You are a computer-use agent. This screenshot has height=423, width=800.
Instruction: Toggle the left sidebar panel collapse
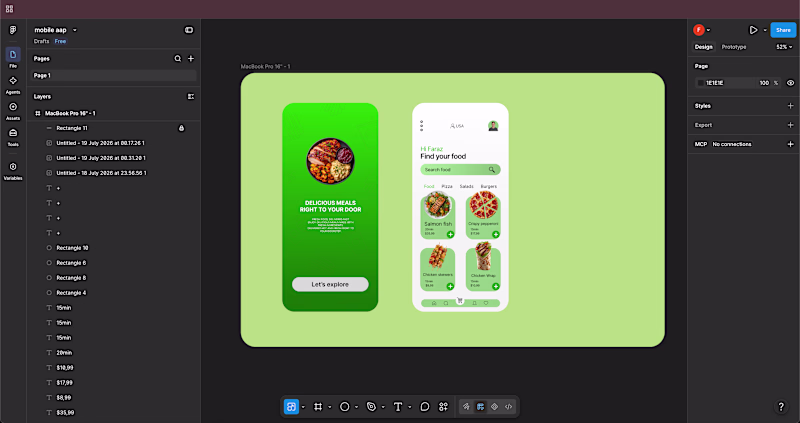tap(189, 30)
